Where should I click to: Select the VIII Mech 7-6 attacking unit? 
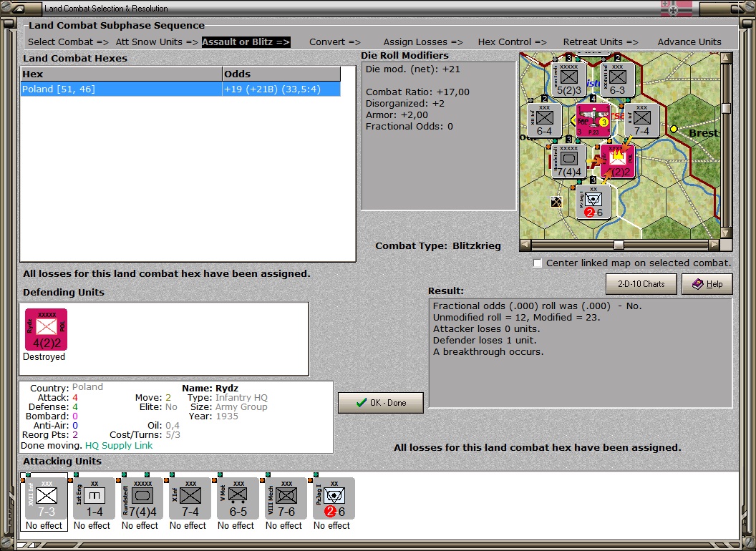coord(286,499)
